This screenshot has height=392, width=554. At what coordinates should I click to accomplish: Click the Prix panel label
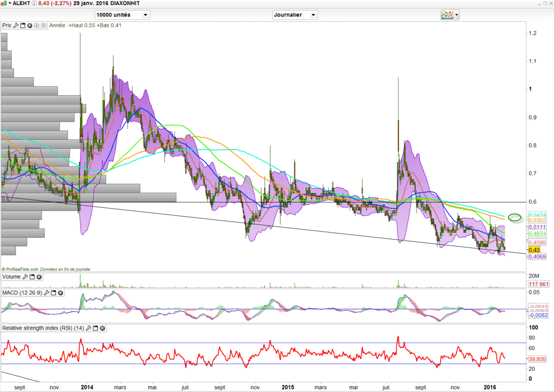tap(6, 25)
